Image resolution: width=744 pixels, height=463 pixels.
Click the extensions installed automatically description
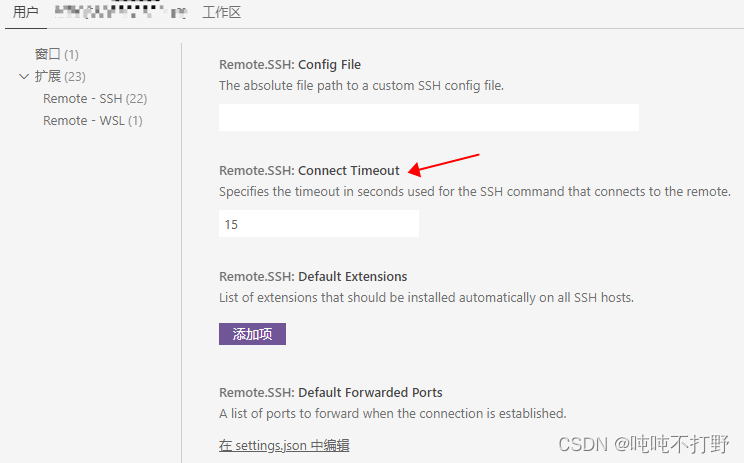click(x=426, y=297)
